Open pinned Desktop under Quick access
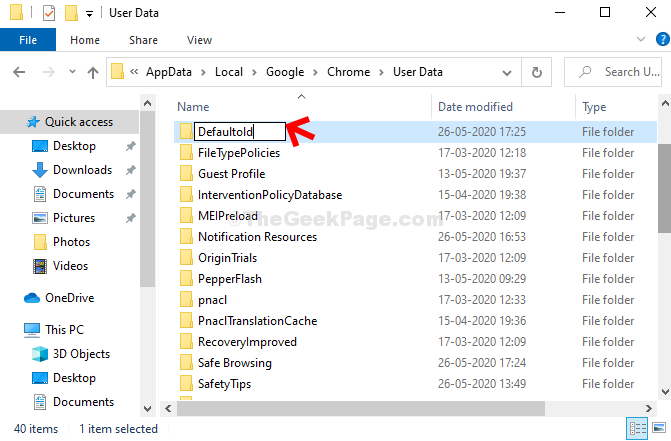This screenshot has height=441, width=671. pos(74,146)
